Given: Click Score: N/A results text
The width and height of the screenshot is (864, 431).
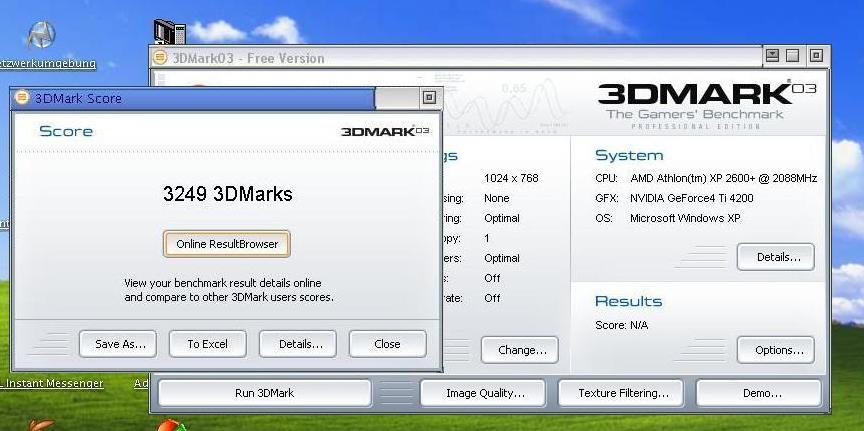Looking at the screenshot, I should pos(622,325).
